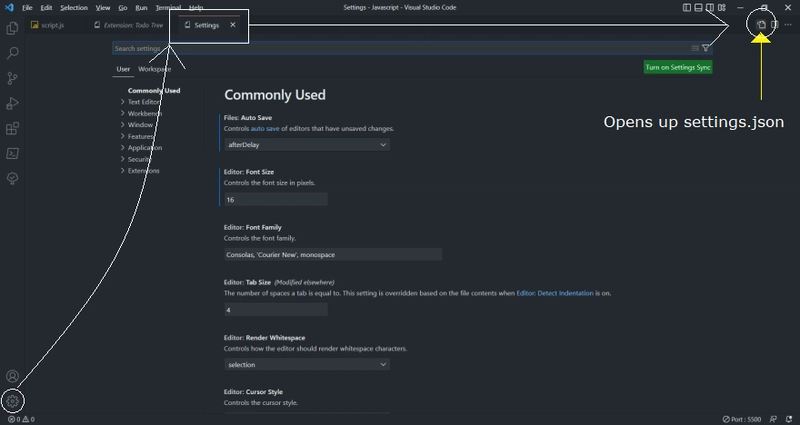Select Commonly Used in settings tree
The height and width of the screenshot is (425, 800).
click(x=154, y=90)
